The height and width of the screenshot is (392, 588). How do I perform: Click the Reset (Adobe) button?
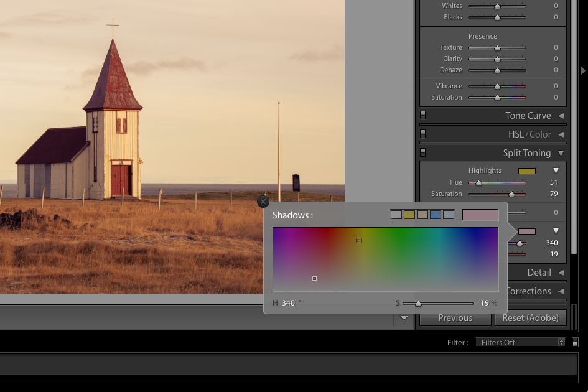click(x=530, y=318)
